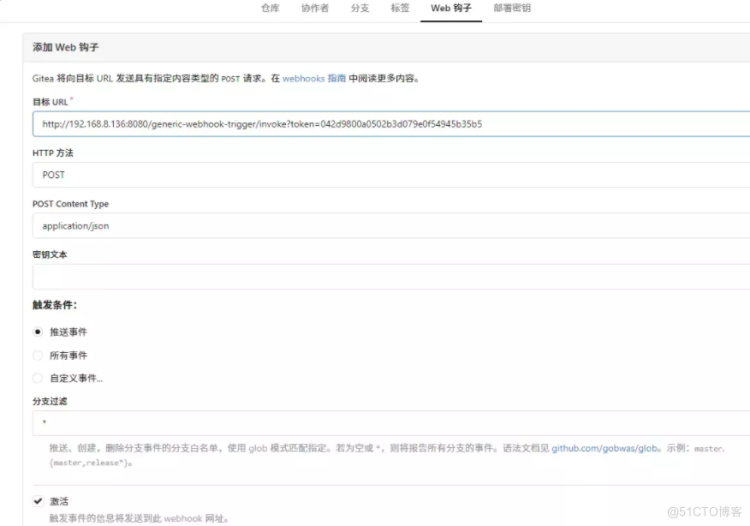Open the 协作者 tab
This screenshot has width=750, height=526.
(315, 8)
